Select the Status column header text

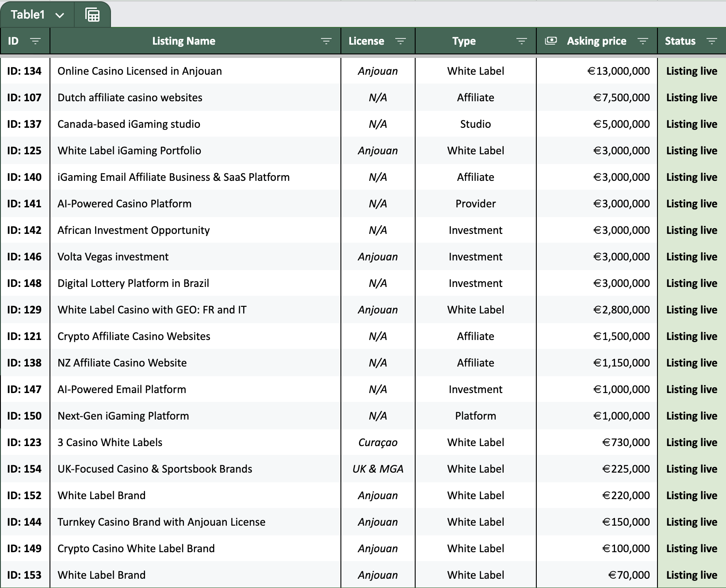[x=680, y=41]
